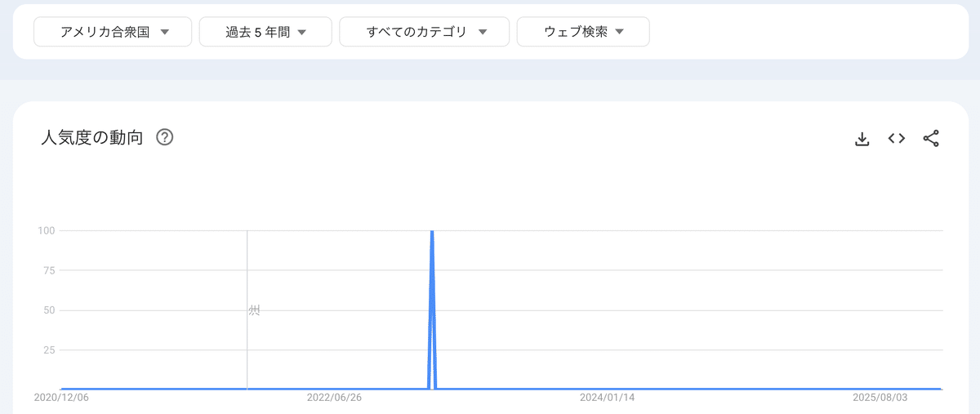Click the 75 value on y-axis
The width and height of the screenshot is (980, 414).
48,270
